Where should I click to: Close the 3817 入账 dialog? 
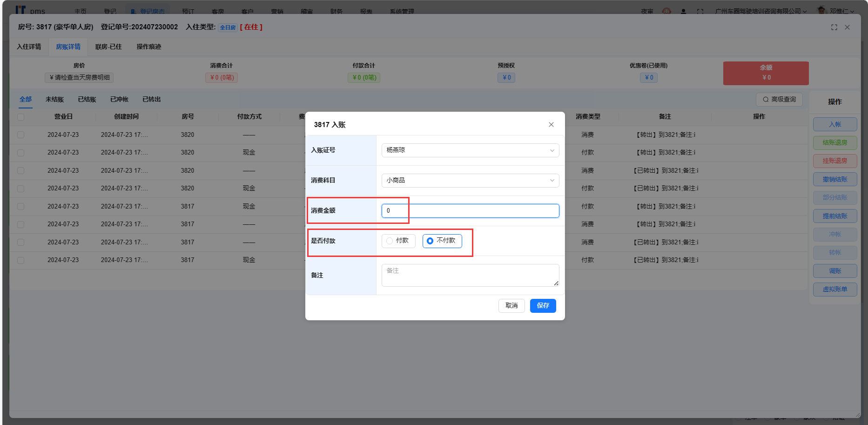(x=551, y=125)
